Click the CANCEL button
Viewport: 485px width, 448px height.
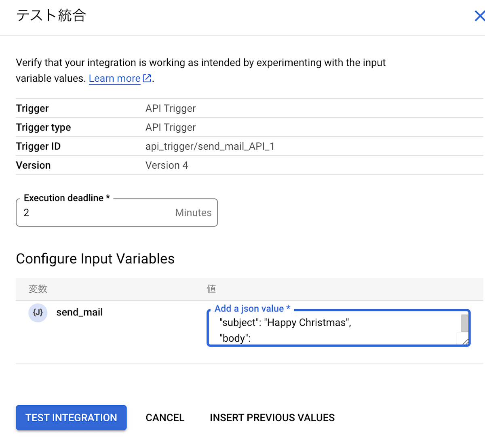tap(165, 418)
